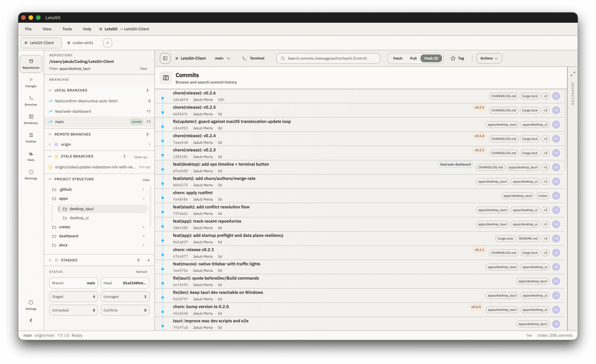596x364 pixels.
Task: Open the Stats sidebar panel
Action: click(31, 156)
